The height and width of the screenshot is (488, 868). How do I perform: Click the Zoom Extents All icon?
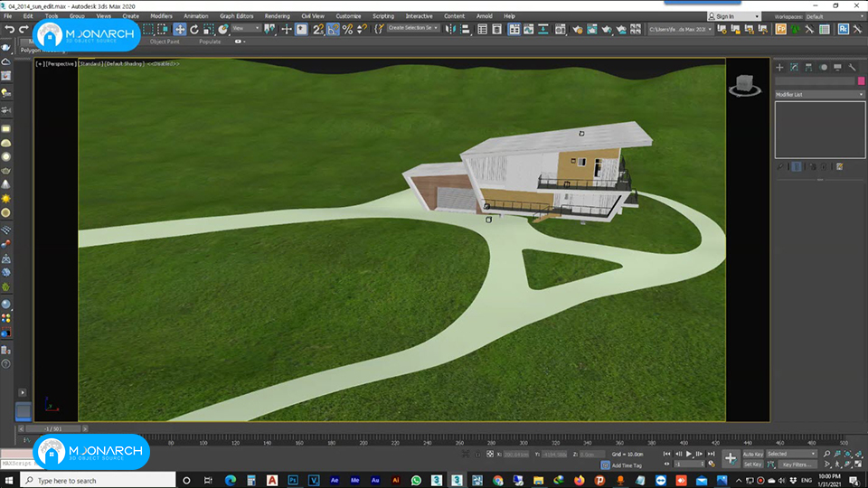(858, 455)
